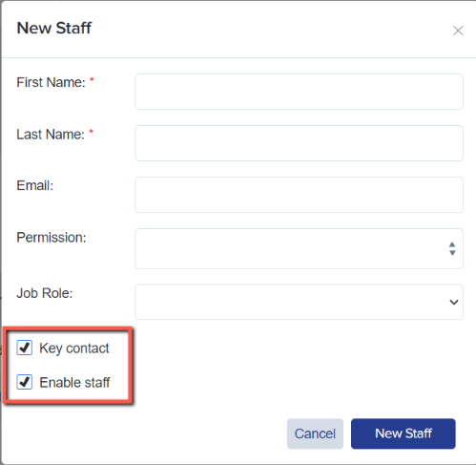Uncheck the Key contact checkbox
The height and width of the screenshot is (465, 476).
[25, 348]
